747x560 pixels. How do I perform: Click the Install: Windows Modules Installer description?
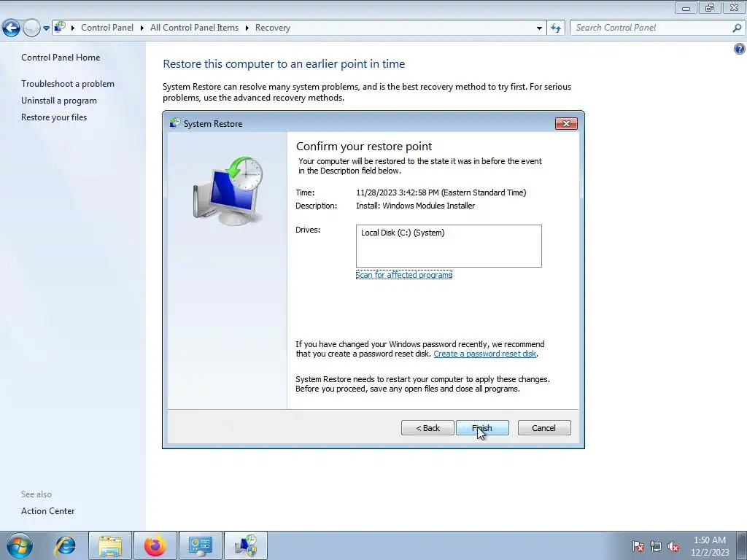pyautogui.click(x=415, y=206)
